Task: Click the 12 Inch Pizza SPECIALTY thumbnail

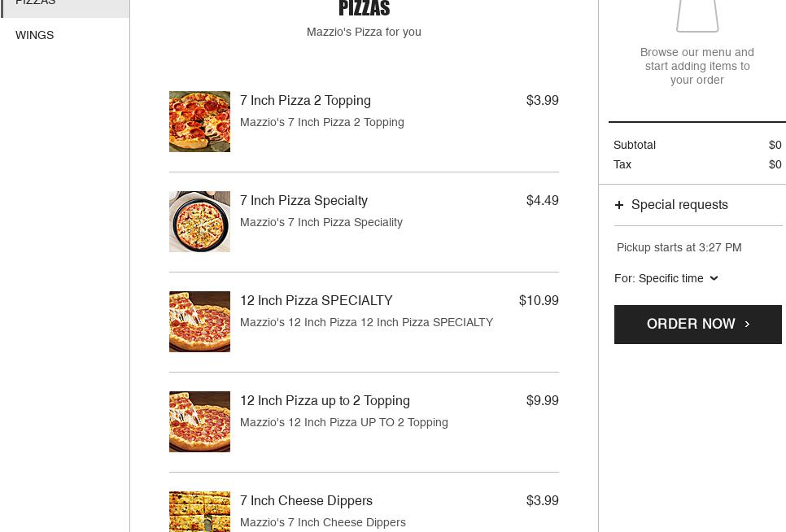Action: 199,321
